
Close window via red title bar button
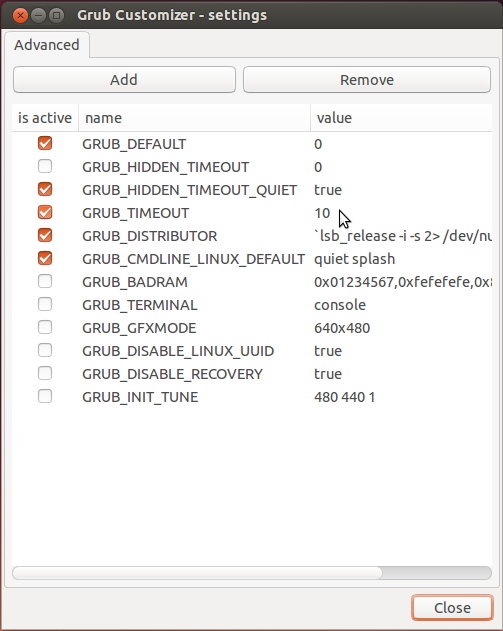pyautogui.click(x=20, y=16)
